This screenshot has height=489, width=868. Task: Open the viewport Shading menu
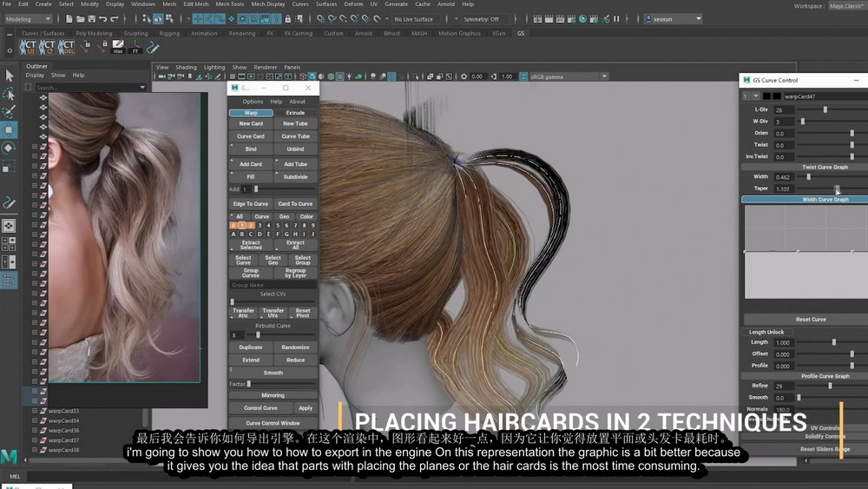[186, 67]
